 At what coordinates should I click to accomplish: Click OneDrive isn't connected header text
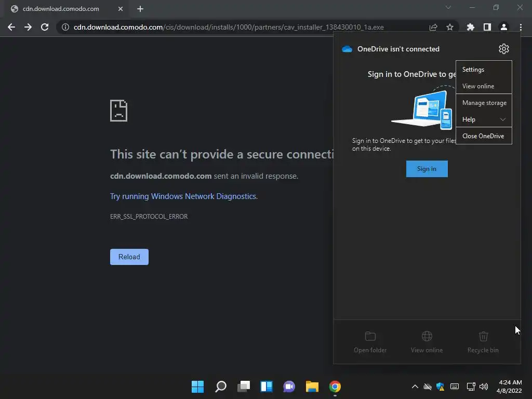(x=398, y=49)
